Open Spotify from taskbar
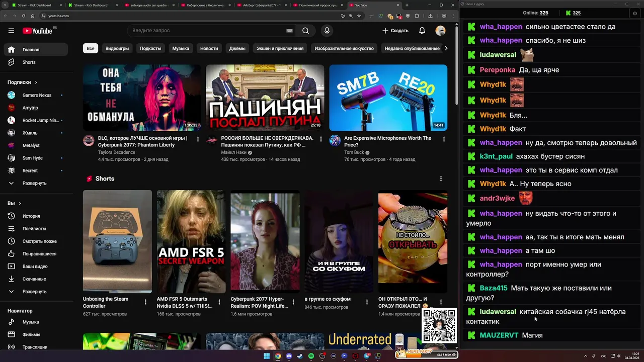Viewport: 644px width, 362px height. coord(311,356)
